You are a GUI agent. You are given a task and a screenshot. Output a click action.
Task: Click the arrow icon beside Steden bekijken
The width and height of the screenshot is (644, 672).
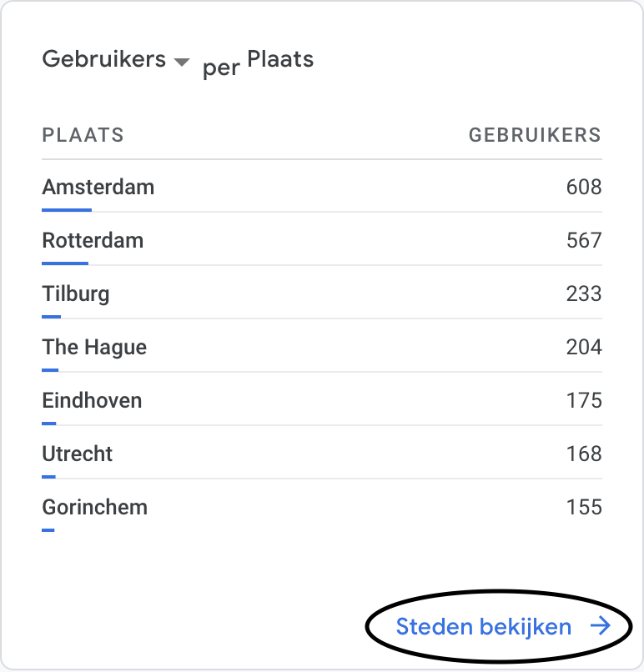[x=601, y=627]
